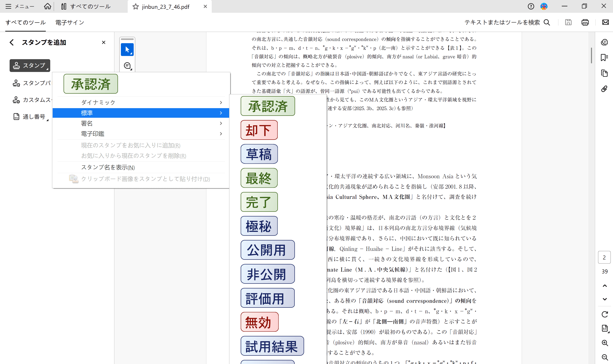Apply the 承認済 stamp
This screenshot has width=613, height=364.
[x=267, y=106]
